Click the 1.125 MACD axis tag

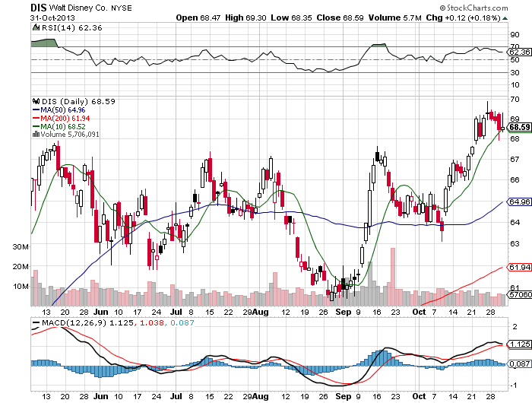(519, 344)
